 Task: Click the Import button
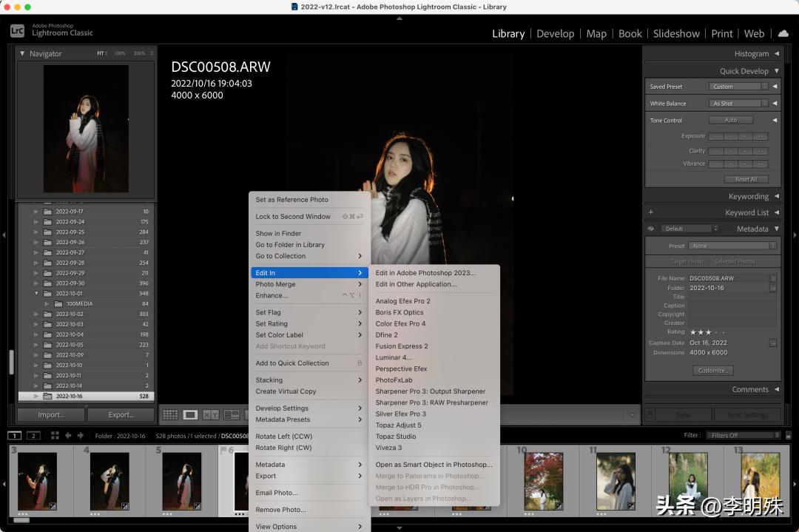point(50,415)
